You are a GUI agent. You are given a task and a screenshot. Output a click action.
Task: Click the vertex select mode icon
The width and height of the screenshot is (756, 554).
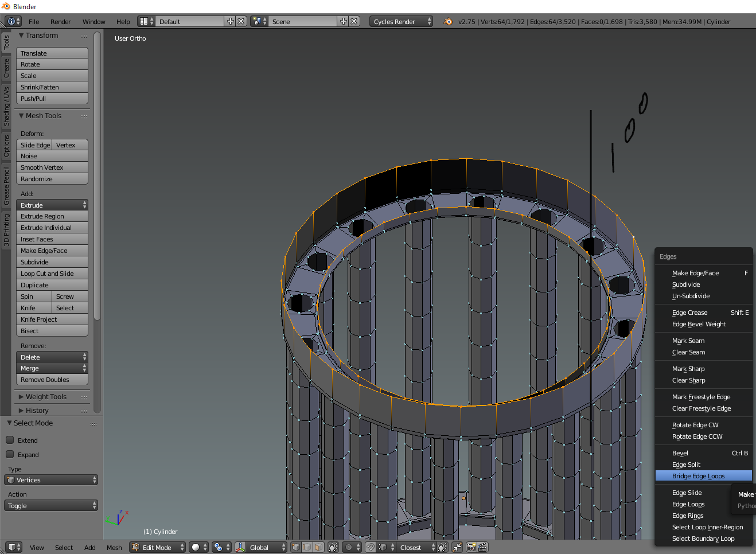(x=296, y=547)
